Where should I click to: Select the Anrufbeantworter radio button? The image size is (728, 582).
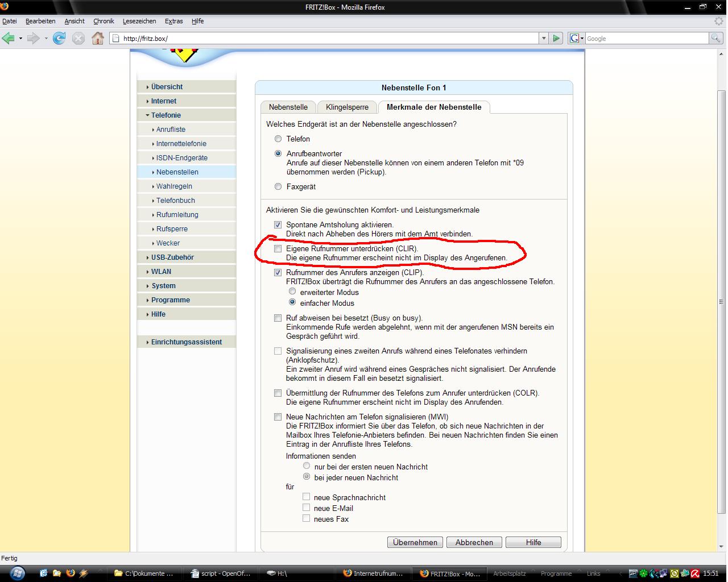pyautogui.click(x=278, y=153)
